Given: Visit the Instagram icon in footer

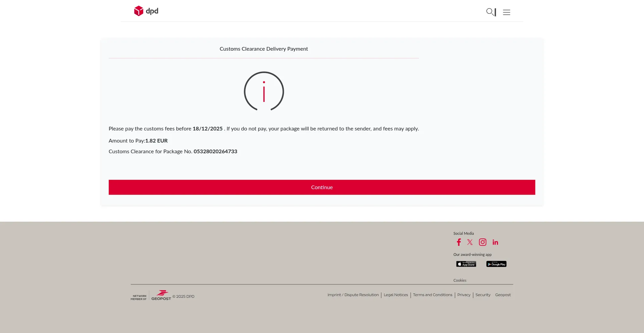Looking at the screenshot, I should (482, 242).
